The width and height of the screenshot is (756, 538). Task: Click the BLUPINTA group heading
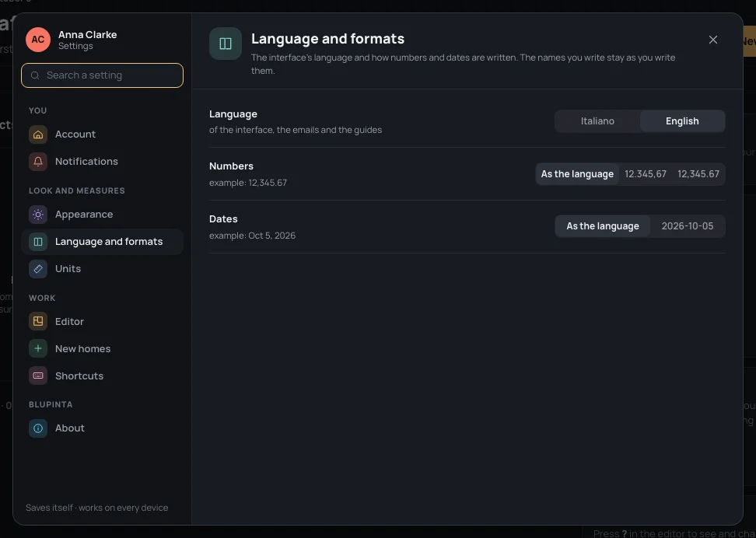[x=51, y=404]
